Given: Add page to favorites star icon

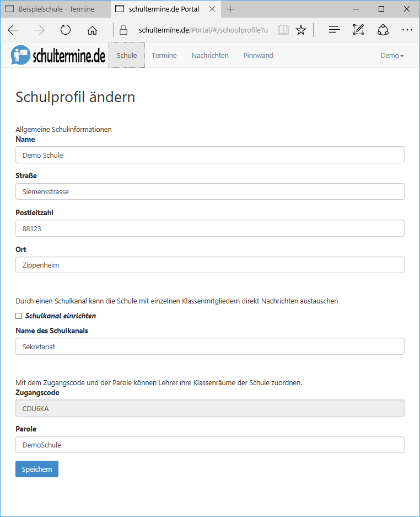Looking at the screenshot, I should point(301,30).
